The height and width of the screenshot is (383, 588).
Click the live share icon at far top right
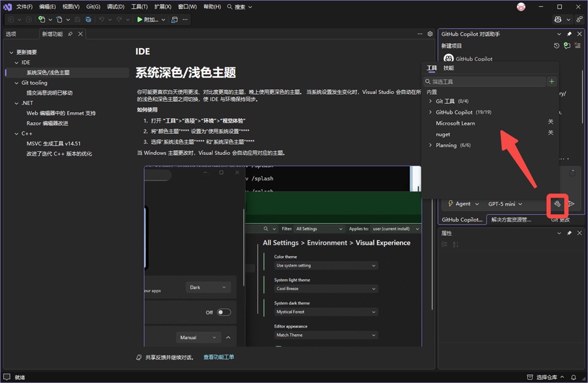pyautogui.click(x=580, y=19)
